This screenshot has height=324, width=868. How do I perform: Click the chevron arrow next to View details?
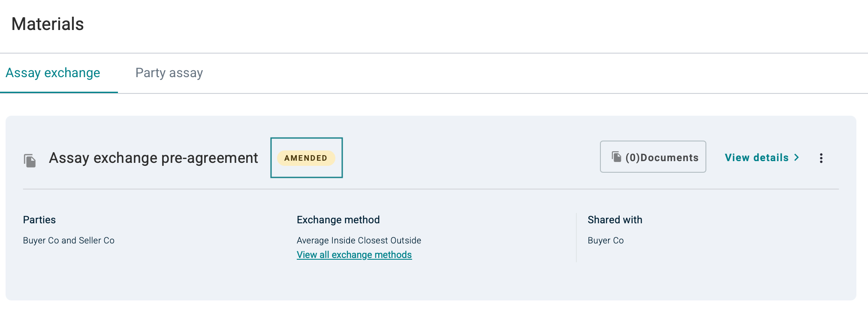(796, 158)
